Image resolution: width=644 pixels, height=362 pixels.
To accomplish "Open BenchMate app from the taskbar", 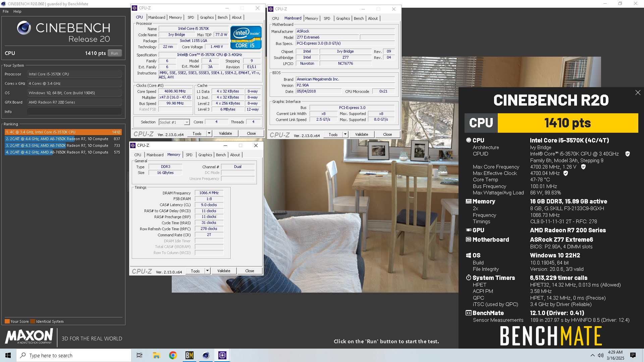I will [189, 355].
